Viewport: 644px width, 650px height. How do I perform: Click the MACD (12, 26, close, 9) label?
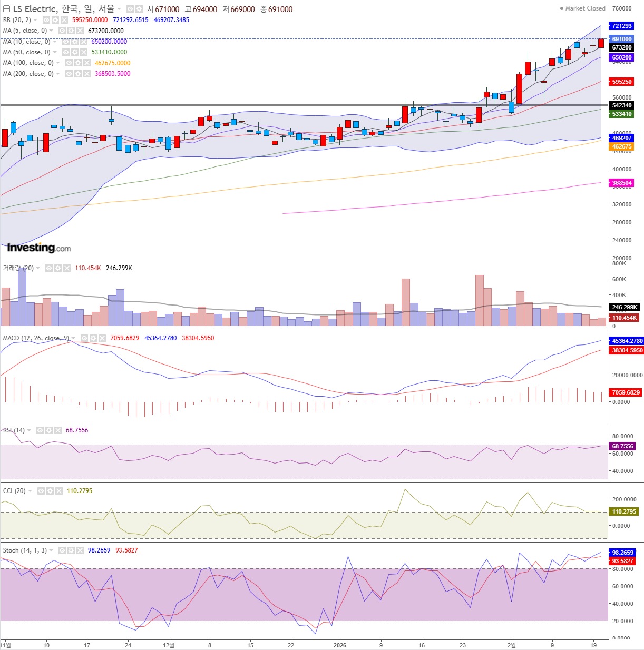coord(36,338)
